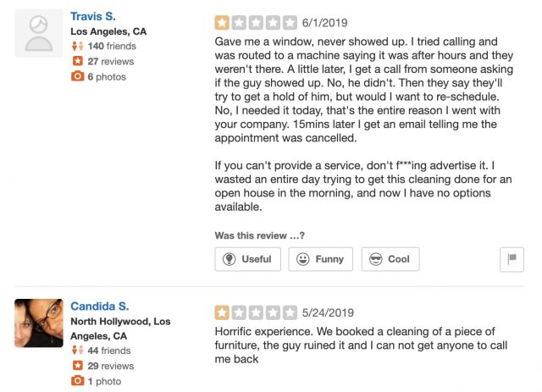Flag Travis's review with flag icon
The width and height of the screenshot is (542, 392).
[512, 260]
